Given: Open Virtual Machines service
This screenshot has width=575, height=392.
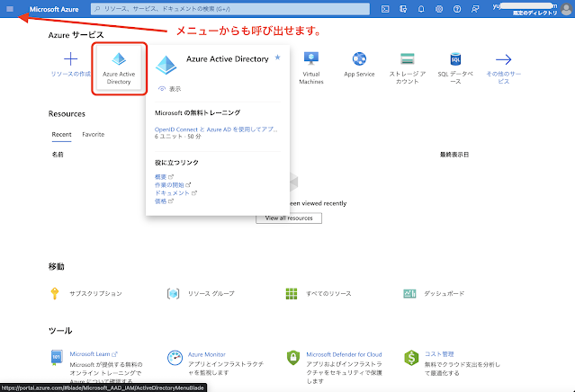Looking at the screenshot, I should (x=311, y=68).
